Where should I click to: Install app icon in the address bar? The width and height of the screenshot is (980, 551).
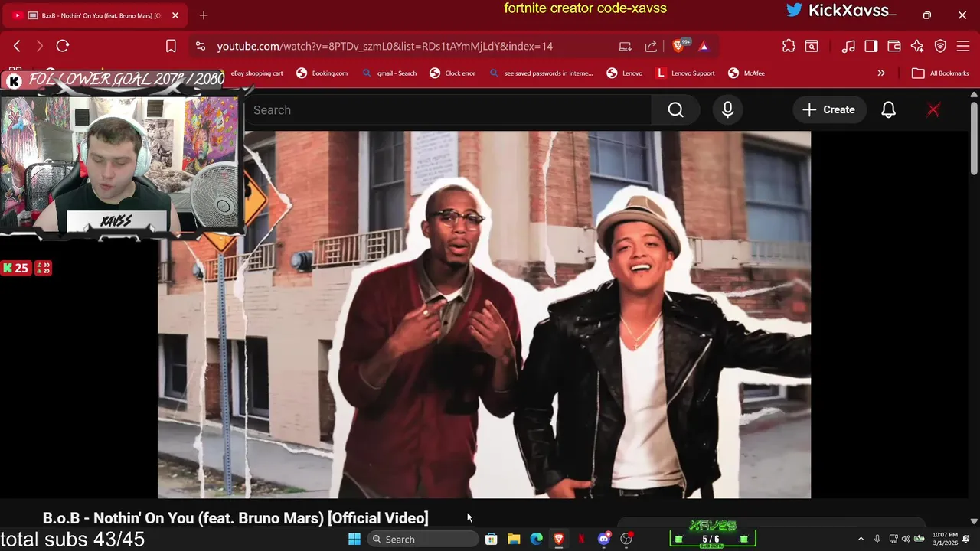coord(626,46)
